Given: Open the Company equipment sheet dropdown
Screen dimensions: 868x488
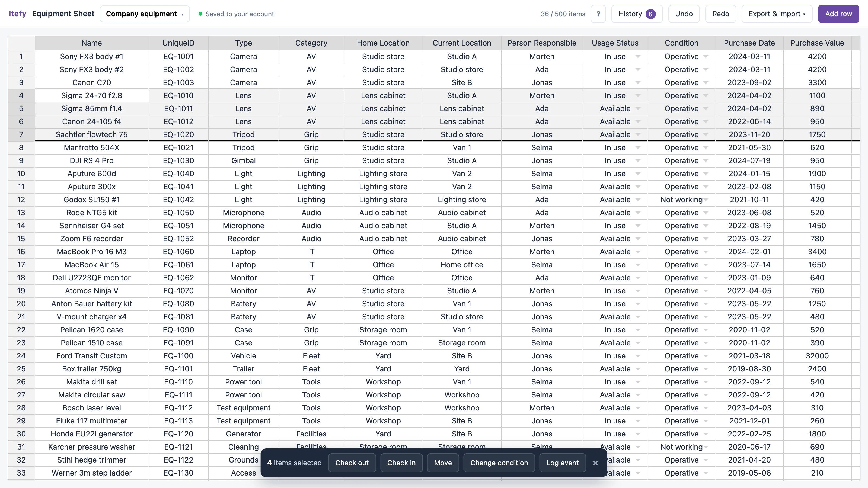Looking at the screenshot, I should (x=145, y=14).
